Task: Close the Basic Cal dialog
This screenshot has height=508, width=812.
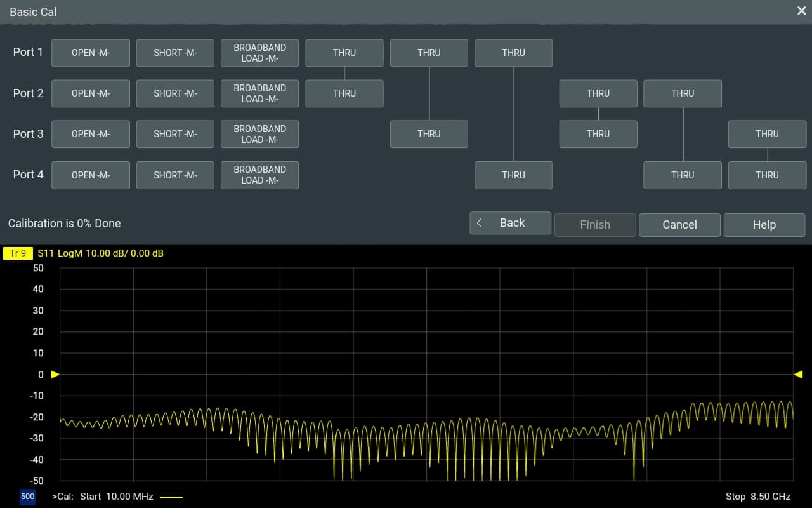Action: (x=801, y=11)
